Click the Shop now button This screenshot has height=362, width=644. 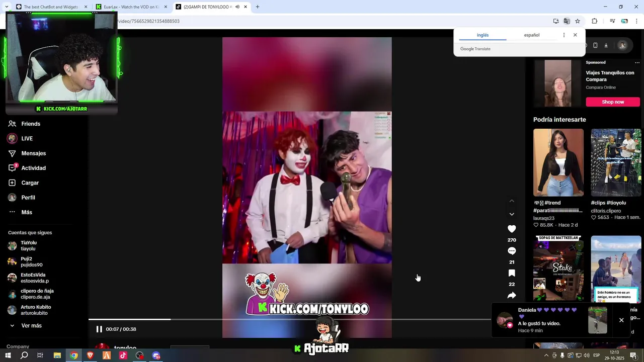click(613, 102)
